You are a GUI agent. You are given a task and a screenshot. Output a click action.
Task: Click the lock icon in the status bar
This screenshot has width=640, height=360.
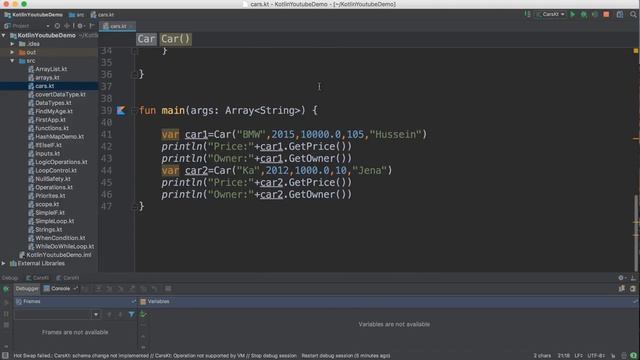(613, 356)
